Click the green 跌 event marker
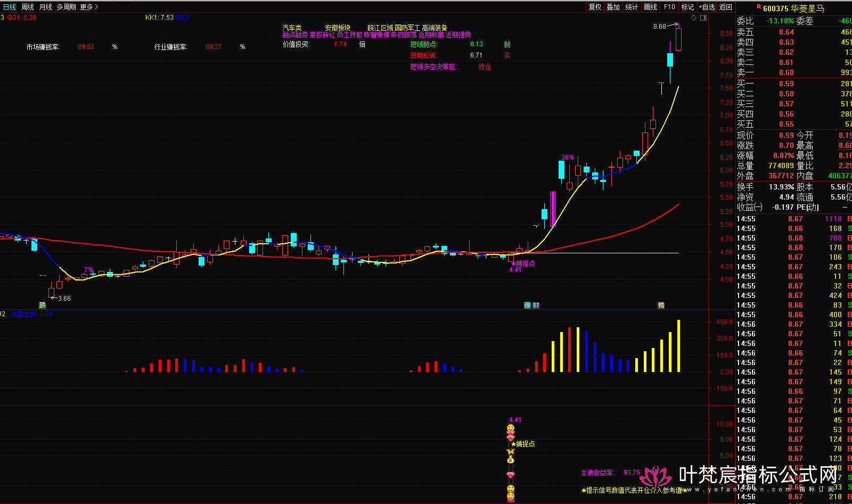The image size is (852, 504). 43,305
